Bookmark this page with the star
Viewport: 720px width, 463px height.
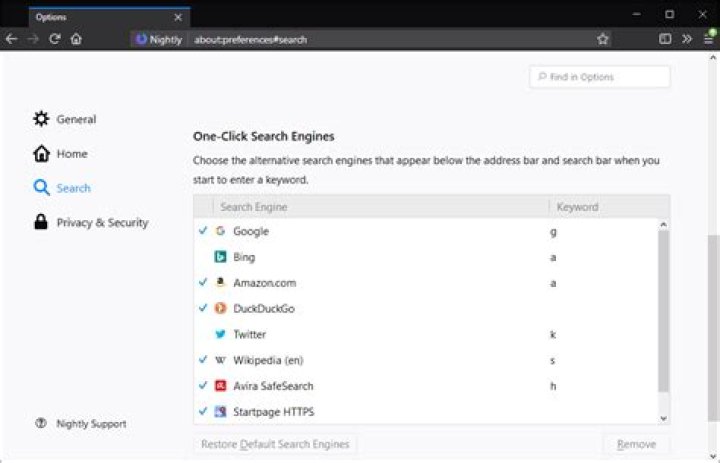tap(602, 39)
